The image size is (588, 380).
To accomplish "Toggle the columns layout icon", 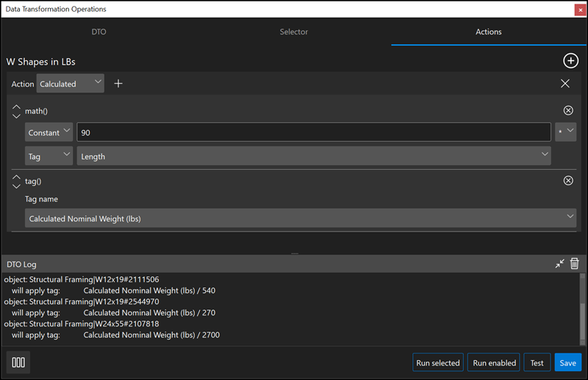I will 18,362.
